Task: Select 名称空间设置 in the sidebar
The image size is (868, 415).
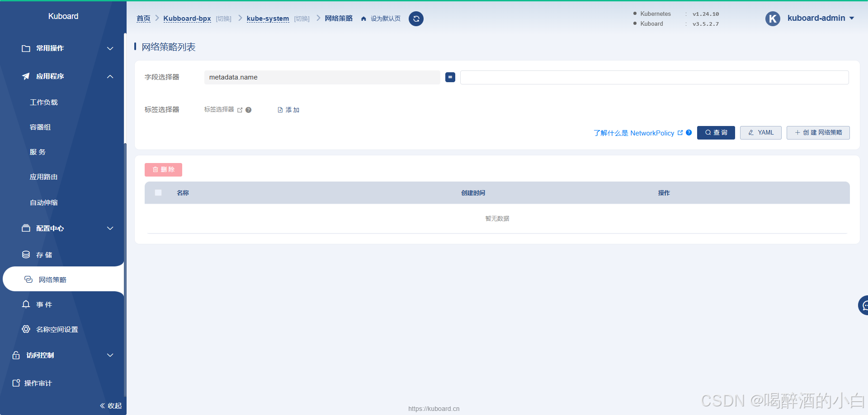Action: [x=57, y=330]
